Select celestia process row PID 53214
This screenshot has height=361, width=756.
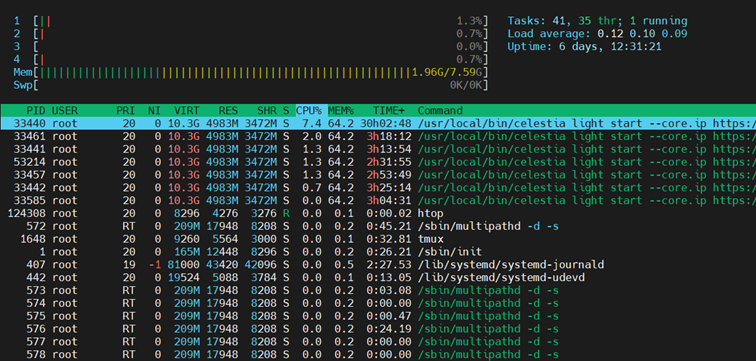point(378,162)
